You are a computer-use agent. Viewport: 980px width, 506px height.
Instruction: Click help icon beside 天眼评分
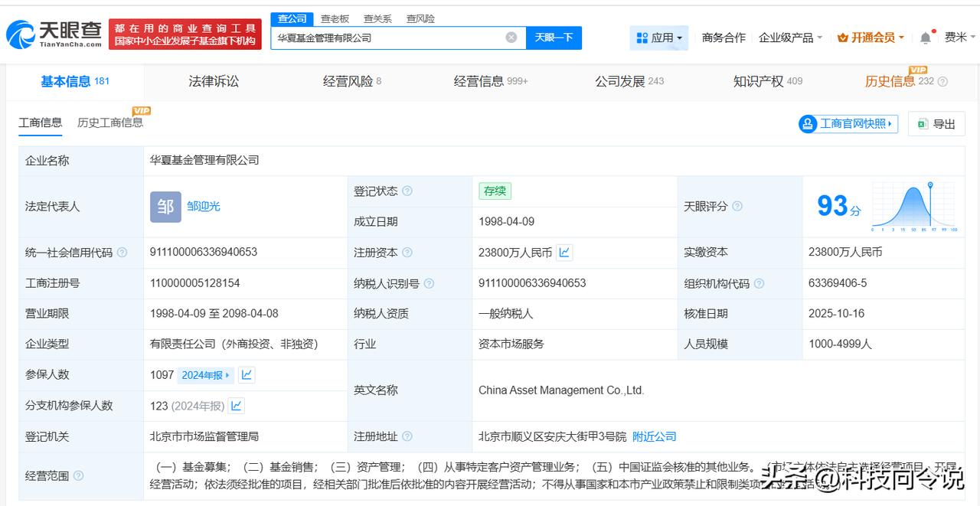click(x=737, y=206)
